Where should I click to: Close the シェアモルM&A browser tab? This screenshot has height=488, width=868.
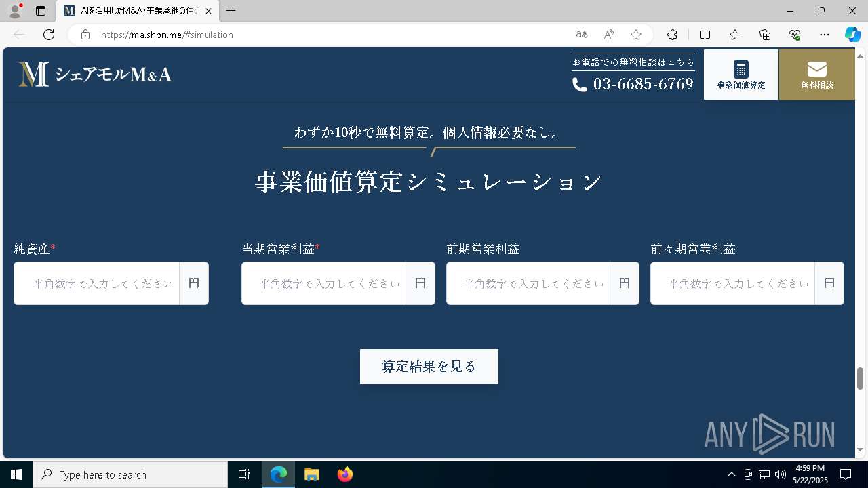coord(208,12)
